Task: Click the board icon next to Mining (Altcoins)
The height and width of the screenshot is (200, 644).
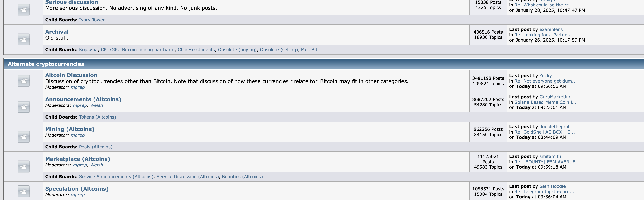Action: (23, 137)
